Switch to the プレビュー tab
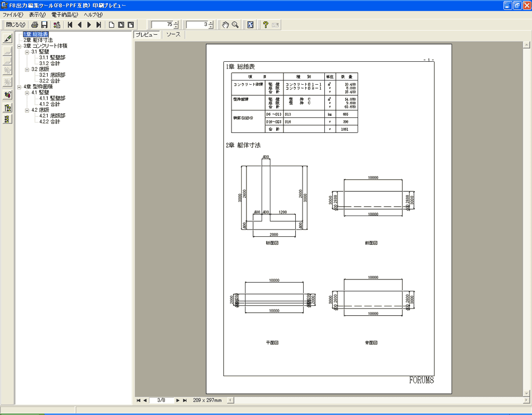The height and width of the screenshot is (415, 532). click(146, 35)
